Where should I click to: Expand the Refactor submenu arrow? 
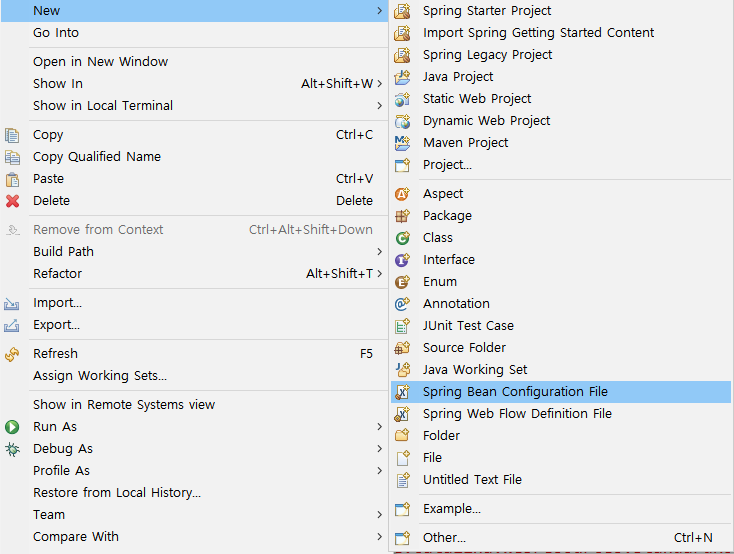[x=380, y=273]
